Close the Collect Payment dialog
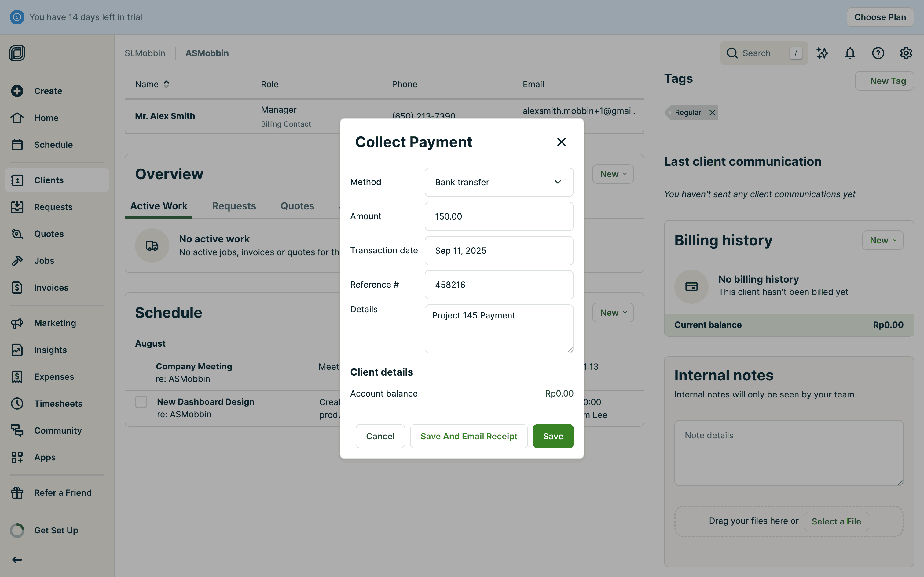Viewport: 924px width, 577px height. point(561,142)
